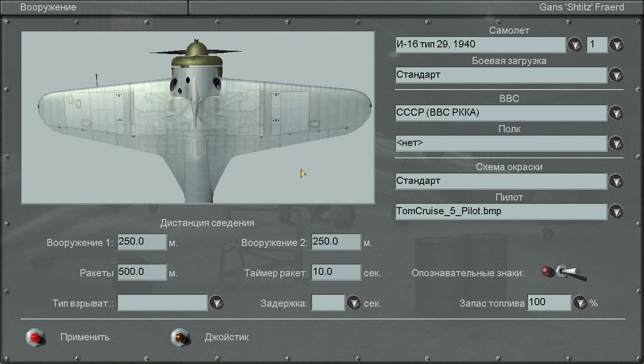
Task: Toggle the Опознавательные знаки switch
Action: pyautogui.click(x=564, y=273)
